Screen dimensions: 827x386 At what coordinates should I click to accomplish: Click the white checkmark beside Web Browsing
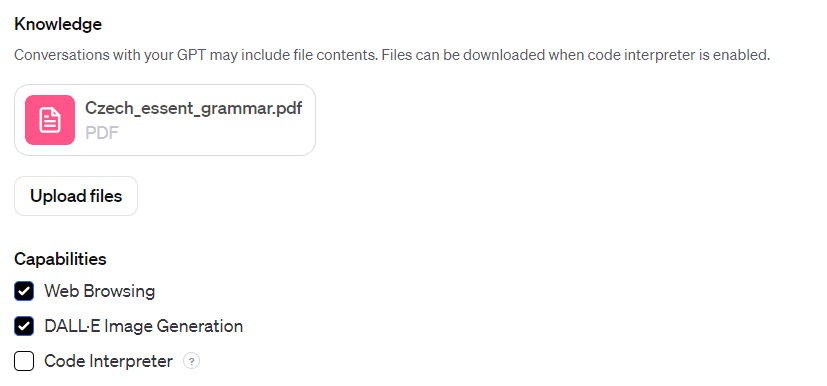(24, 291)
